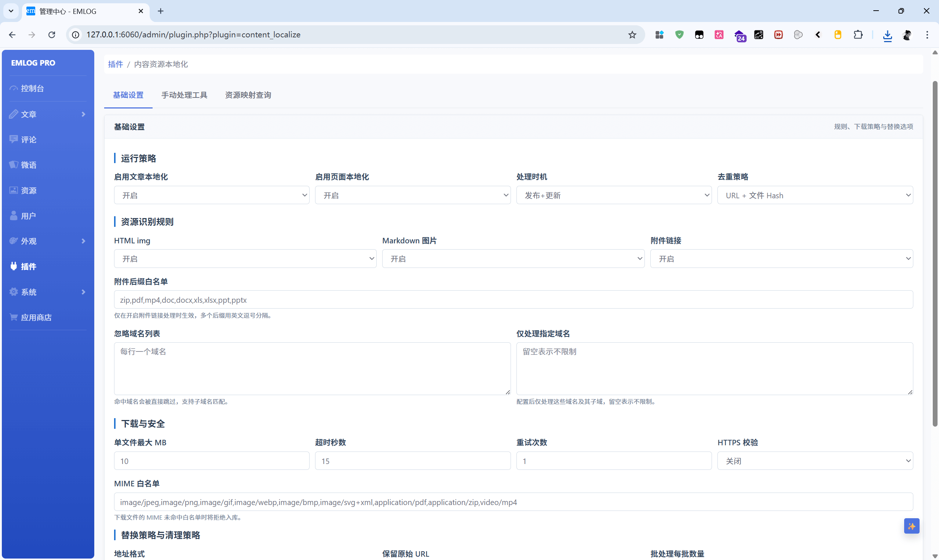Image resolution: width=939 pixels, height=560 pixels.
Task: Open the tab search dropdown arrow
Action: tap(11, 11)
